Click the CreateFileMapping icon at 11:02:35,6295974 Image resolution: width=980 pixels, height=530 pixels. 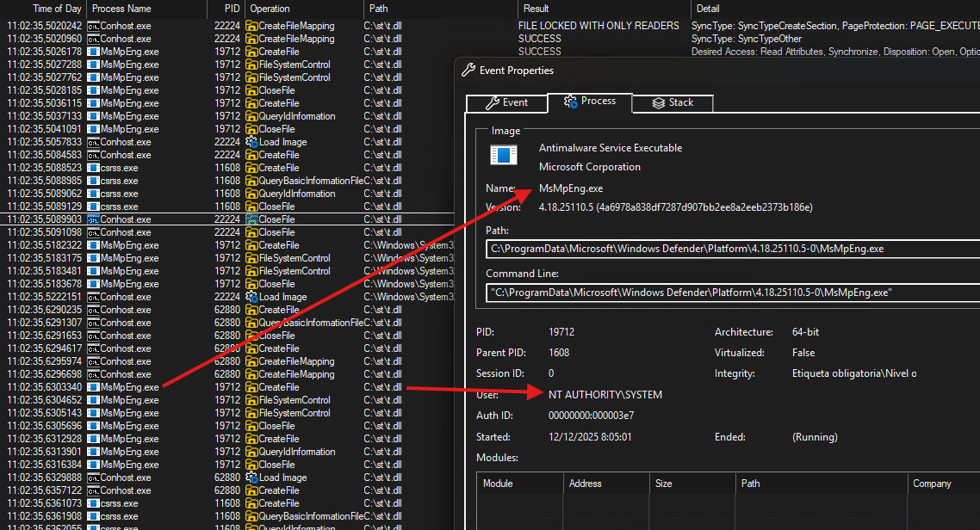pyautogui.click(x=251, y=361)
